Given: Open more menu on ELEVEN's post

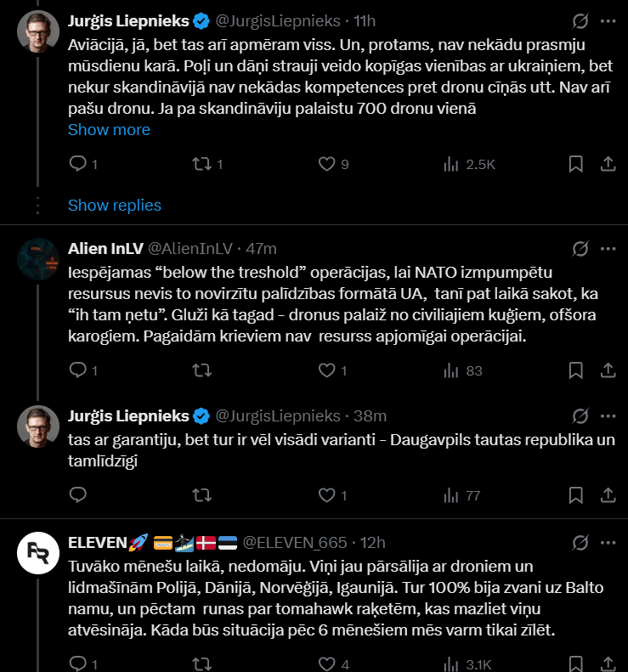Looking at the screenshot, I should tap(608, 542).
